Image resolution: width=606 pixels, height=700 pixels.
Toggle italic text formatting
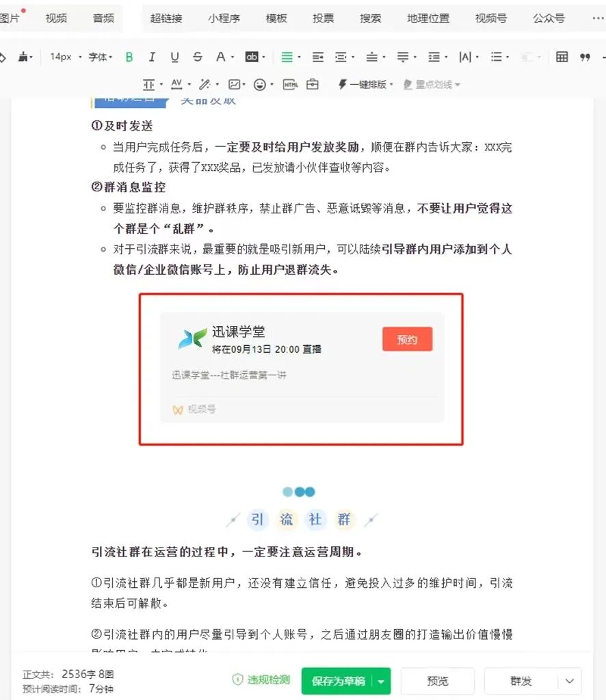click(x=152, y=57)
